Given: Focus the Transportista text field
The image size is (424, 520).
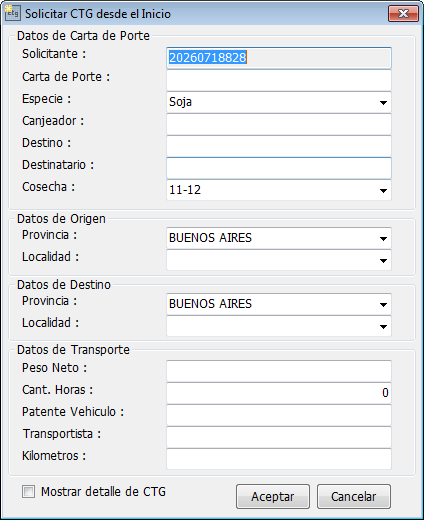Looking at the screenshot, I should (x=279, y=437).
